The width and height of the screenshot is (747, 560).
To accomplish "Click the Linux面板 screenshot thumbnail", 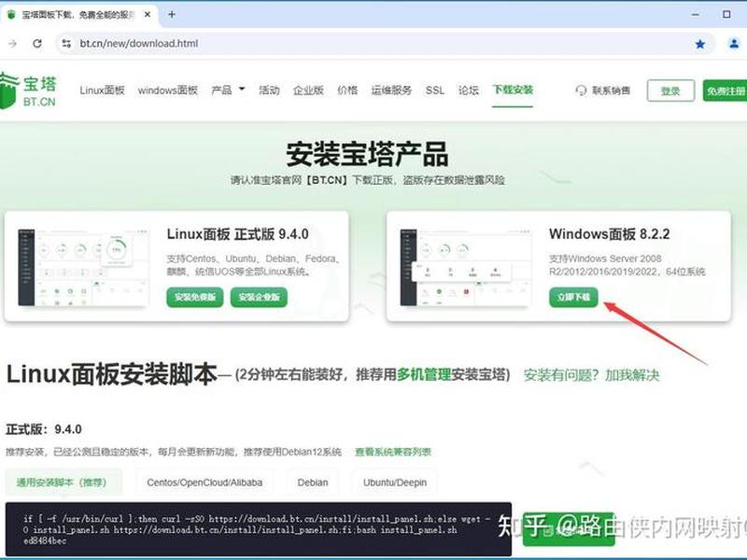I will click(83, 267).
